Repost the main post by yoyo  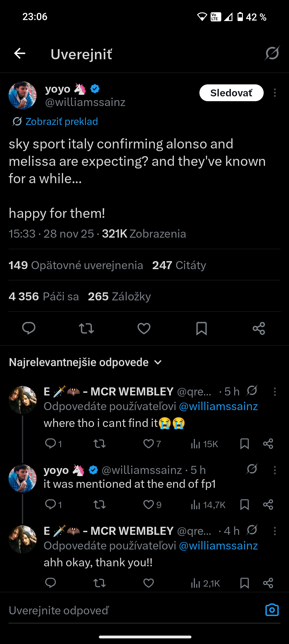(86, 328)
